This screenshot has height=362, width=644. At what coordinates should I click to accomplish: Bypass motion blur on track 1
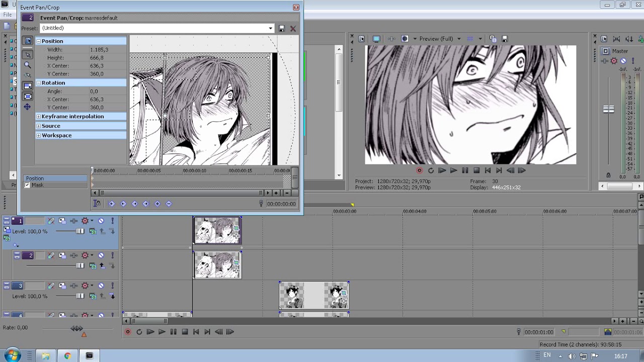51,221
